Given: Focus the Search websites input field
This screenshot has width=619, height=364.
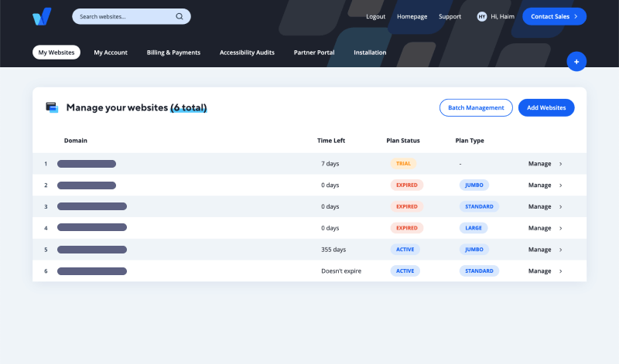Looking at the screenshot, I should (x=124, y=16).
